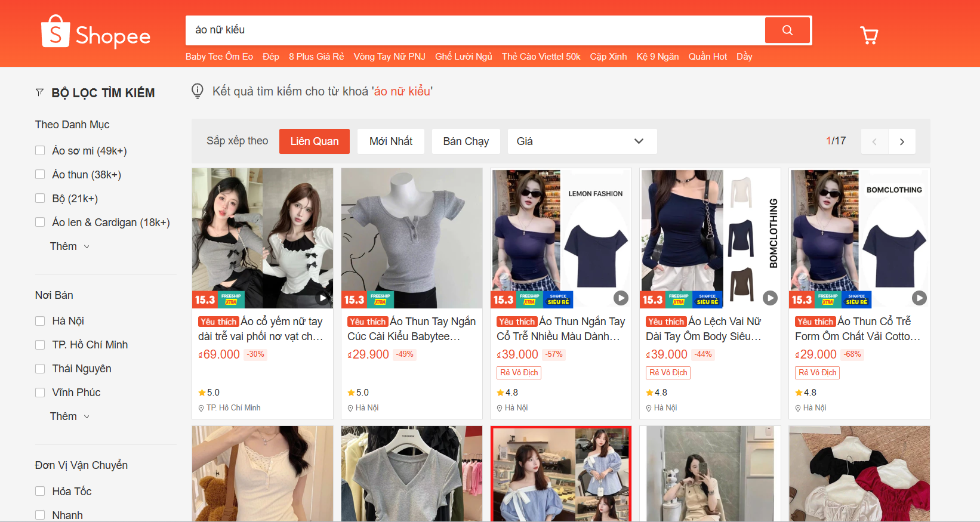Click Thẻ Cào Viettel 50k keyword

[x=541, y=57]
